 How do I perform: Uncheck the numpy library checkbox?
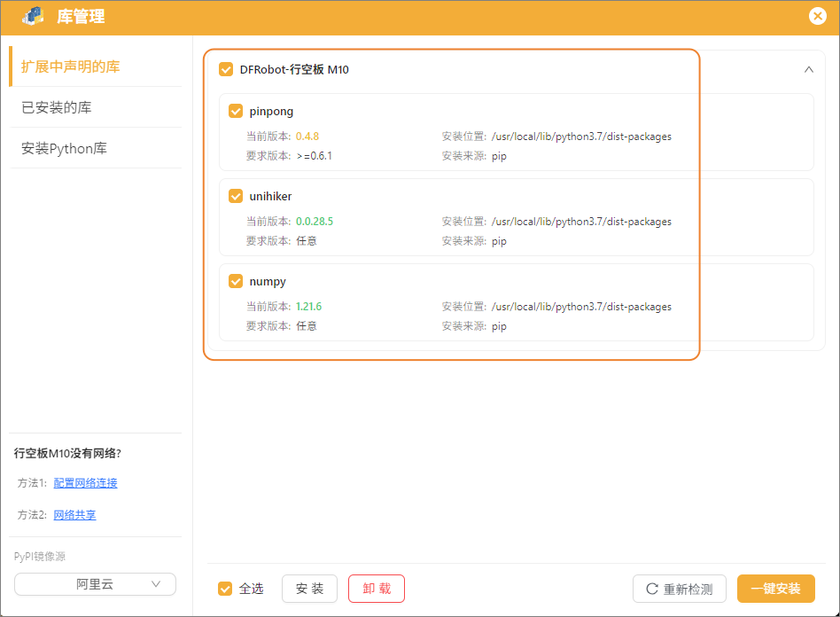[x=236, y=281]
